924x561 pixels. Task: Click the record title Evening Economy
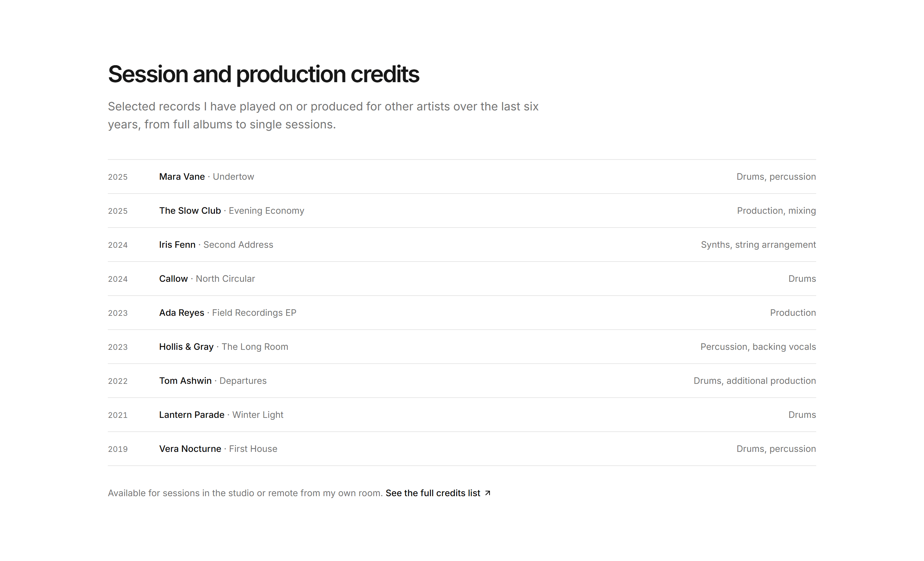pyautogui.click(x=266, y=211)
